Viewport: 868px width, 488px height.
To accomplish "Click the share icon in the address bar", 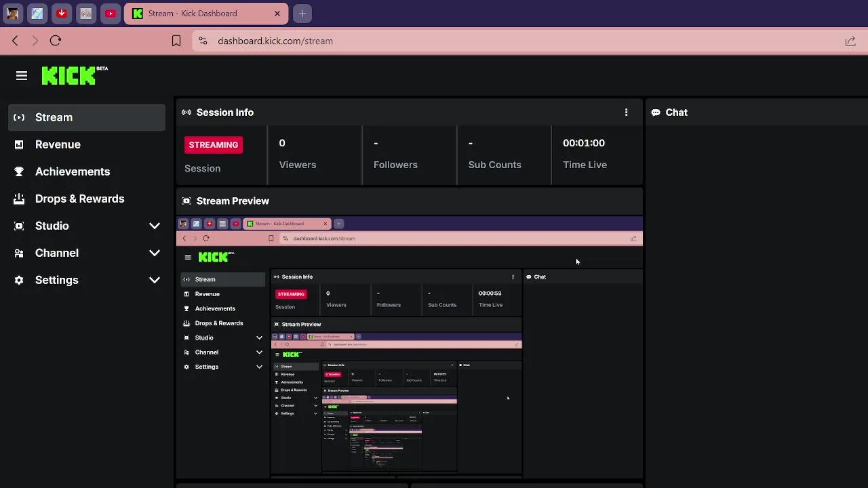I will click(x=850, y=41).
